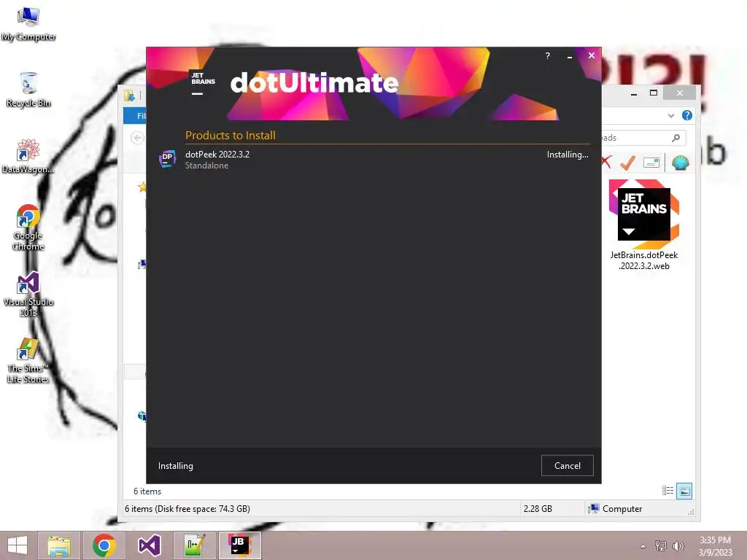Click the shell globe toolbar icon
Image resolution: width=747 pixels, height=560 pixels.
681,163
